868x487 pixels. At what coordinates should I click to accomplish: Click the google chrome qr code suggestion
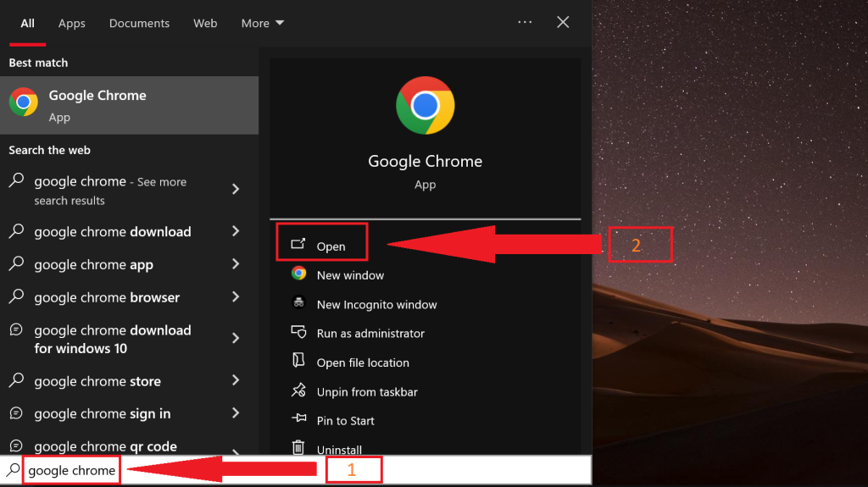[x=105, y=446]
